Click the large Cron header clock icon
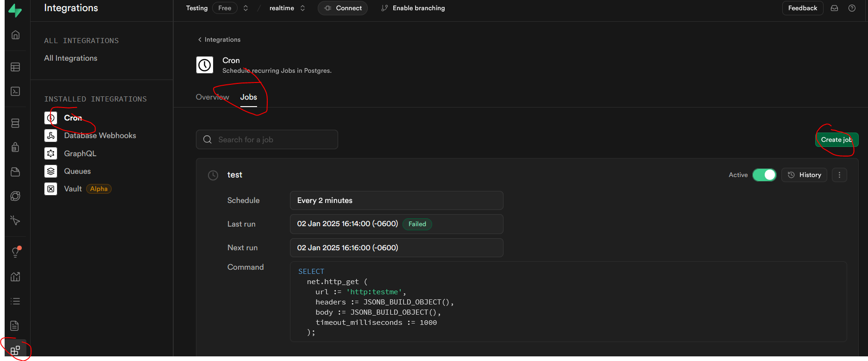The width and height of the screenshot is (868, 361). point(205,65)
